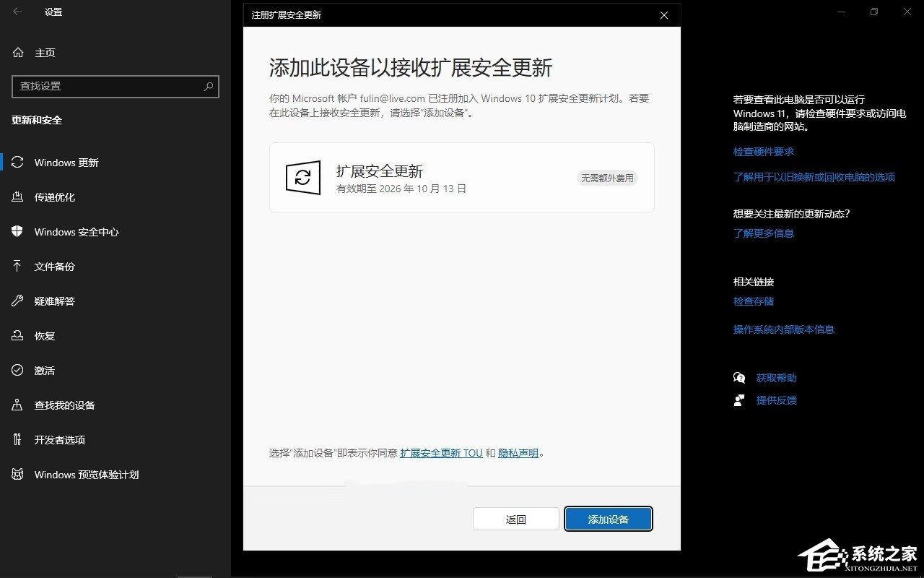
Task: Click the 查找我的设备 icon
Action: click(x=17, y=405)
